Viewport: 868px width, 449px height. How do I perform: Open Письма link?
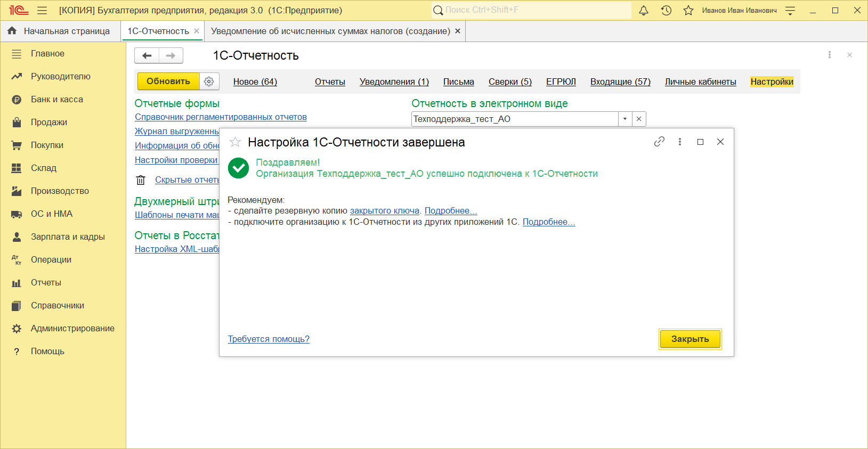click(x=459, y=81)
